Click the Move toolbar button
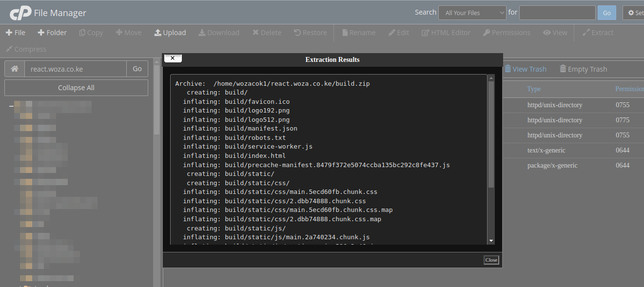Screen dimensions: 644x287 coord(129,33)
